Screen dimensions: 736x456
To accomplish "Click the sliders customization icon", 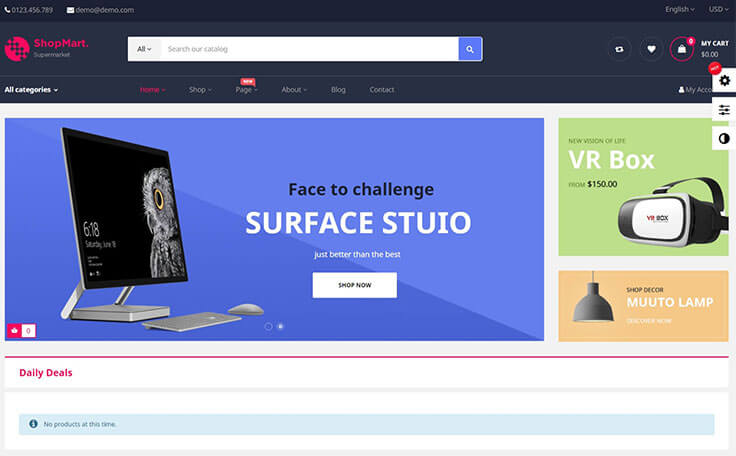I will pos(724,110).
